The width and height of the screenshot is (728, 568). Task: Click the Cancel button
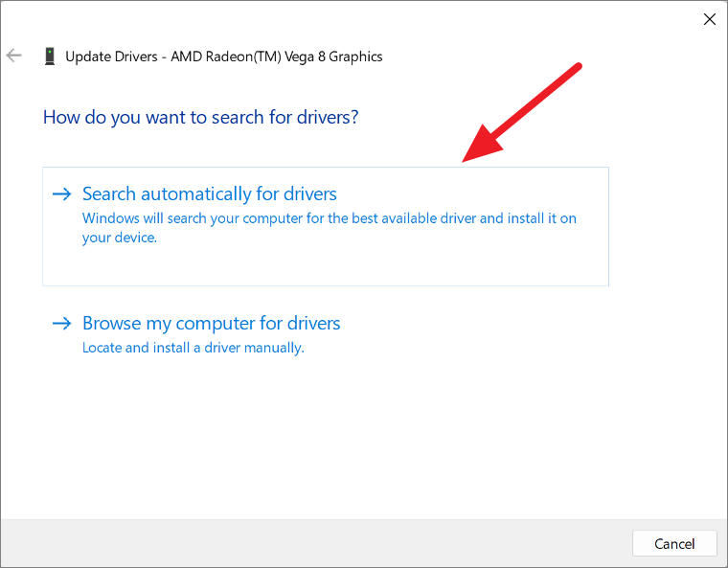pyautogui.click(x=674, y=543)
